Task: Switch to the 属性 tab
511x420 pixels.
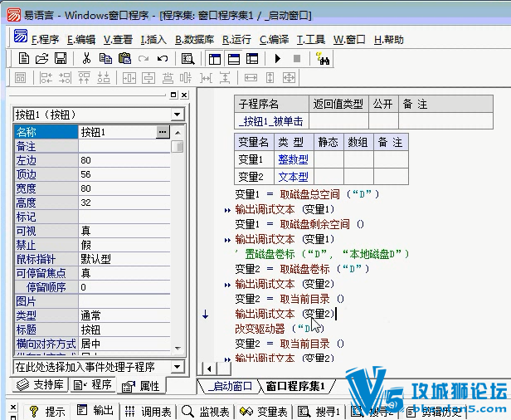Action: [x=141, y=386]
